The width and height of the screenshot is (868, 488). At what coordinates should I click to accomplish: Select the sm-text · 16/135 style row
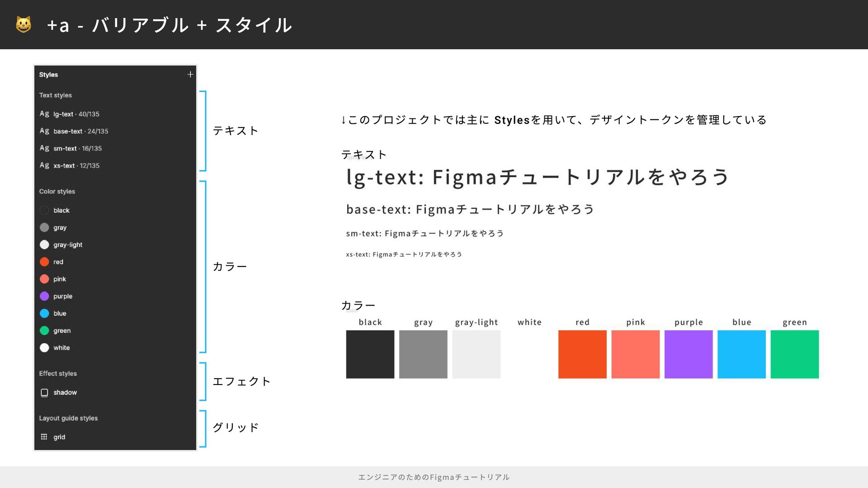115,148
